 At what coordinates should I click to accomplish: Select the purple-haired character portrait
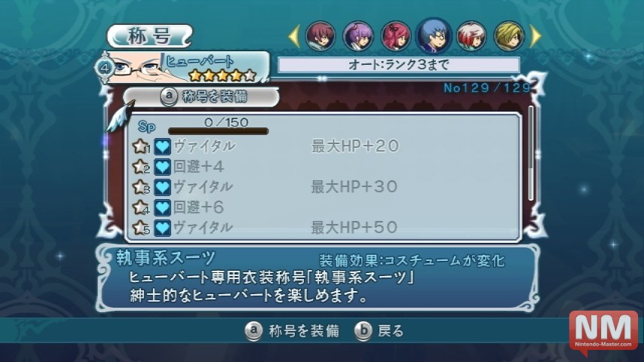358,36
